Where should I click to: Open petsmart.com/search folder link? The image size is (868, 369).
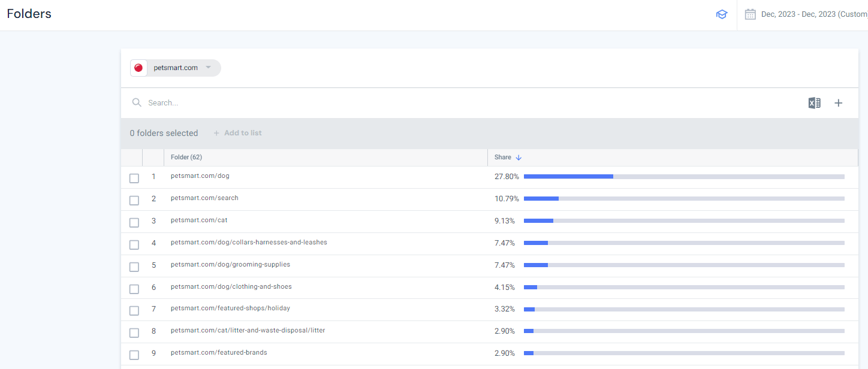coord(204,198)
